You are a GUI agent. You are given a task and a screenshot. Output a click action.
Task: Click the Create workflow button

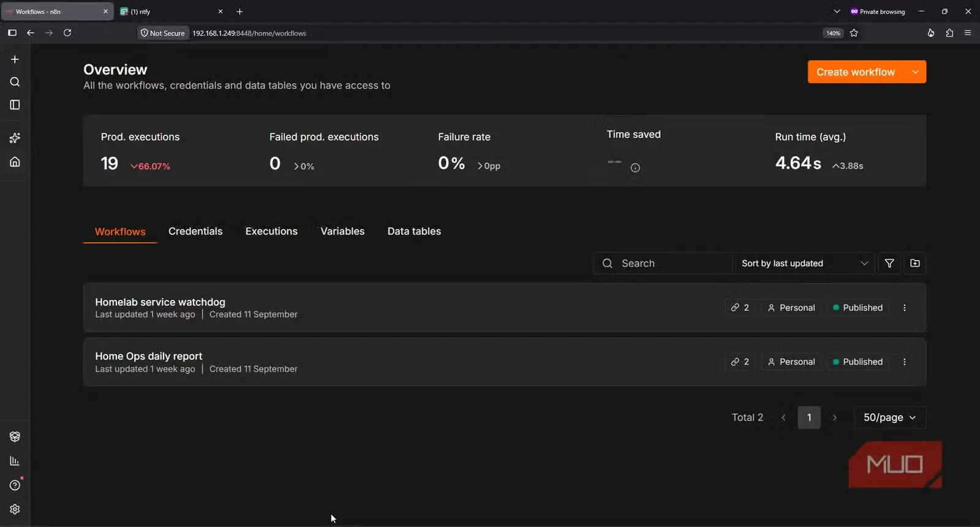coord(856,72)
